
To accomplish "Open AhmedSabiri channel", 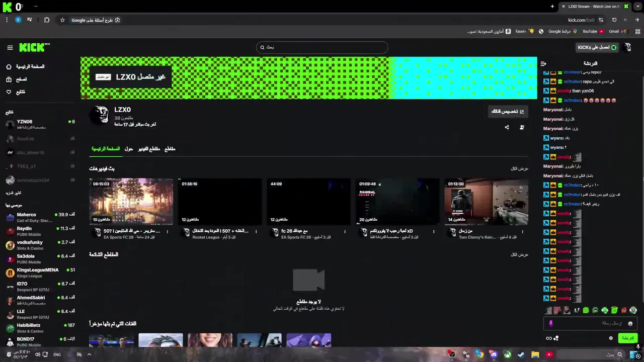I will 40,300.
